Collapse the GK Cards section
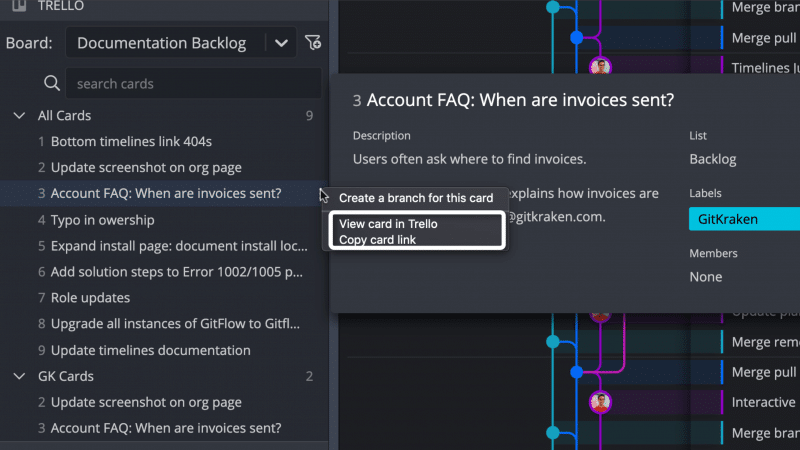 19,377
